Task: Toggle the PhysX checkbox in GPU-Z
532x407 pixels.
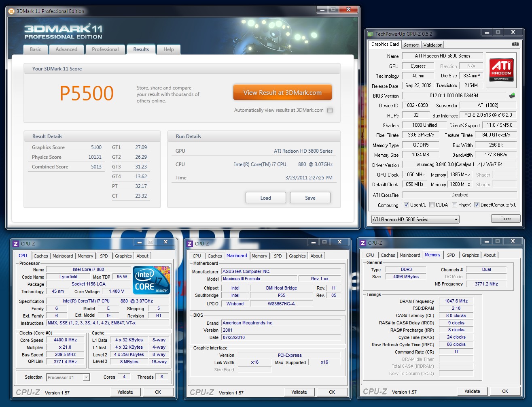Action: point(454,205)
